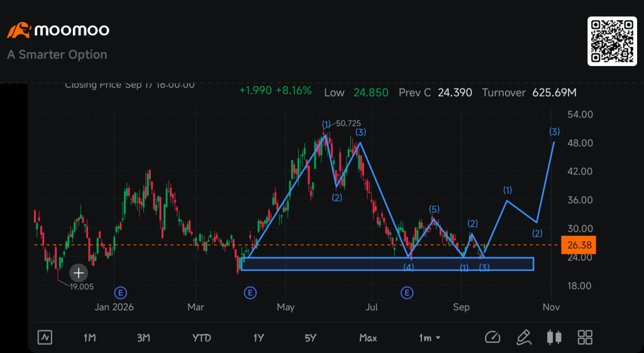Viewport: 644px width, 353px height.
Task: Open the earnings marker near May
Action: 250,293
